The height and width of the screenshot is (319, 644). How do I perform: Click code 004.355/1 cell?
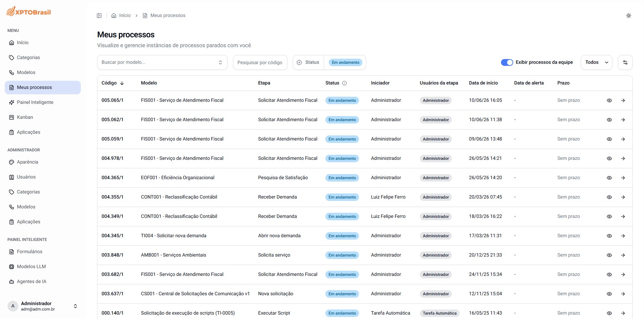112,197
